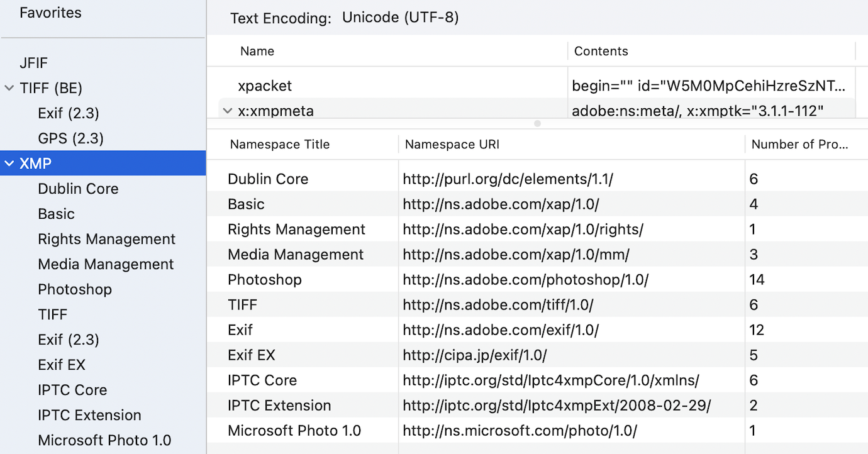Click the purl.org/dc/elements/1.1/ URI cell
868x454 pixels.
pos(508,179)
